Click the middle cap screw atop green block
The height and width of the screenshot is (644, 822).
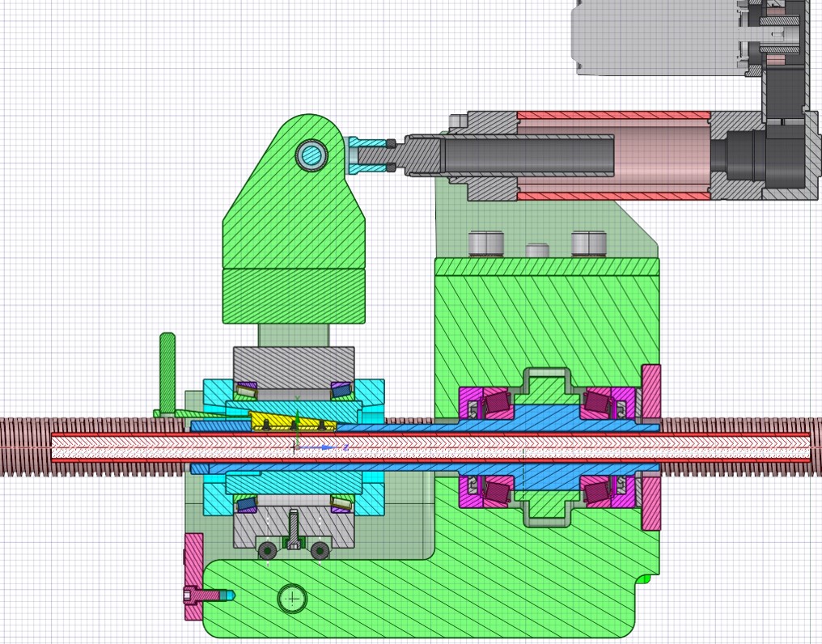[537, 250]
